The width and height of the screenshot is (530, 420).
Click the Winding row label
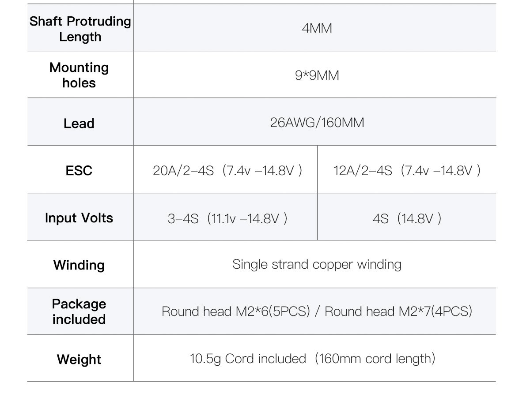(x=79, y=265)
